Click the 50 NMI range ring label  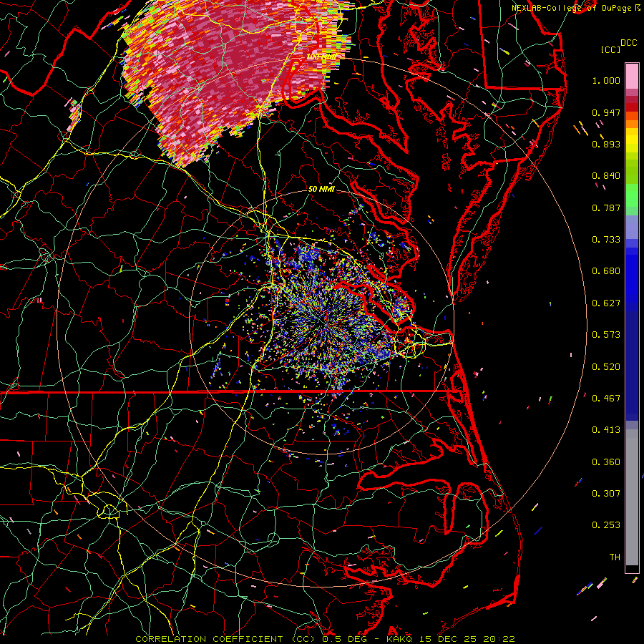click(321, 189)
